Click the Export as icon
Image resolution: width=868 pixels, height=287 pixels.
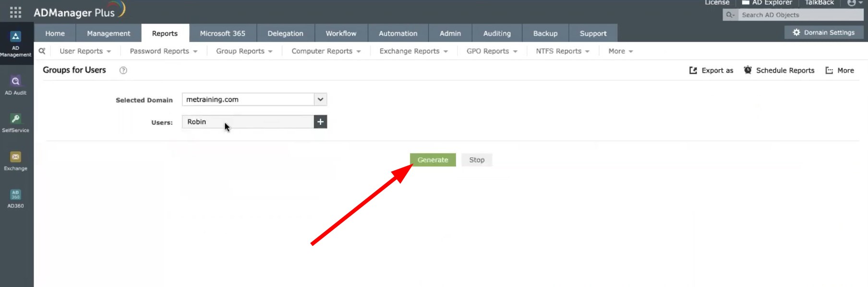693,70
